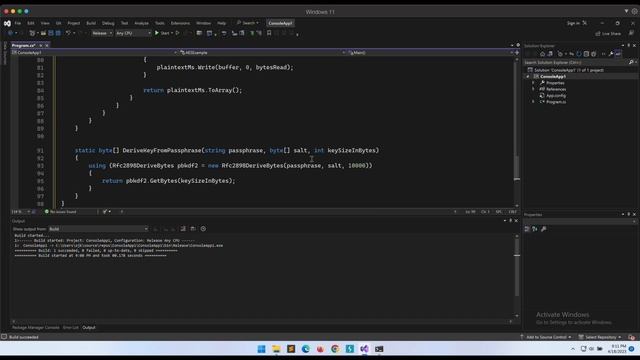This screenshot has width=640, height=360.
Task: Click the Open File toolbar icon
Action: click(43, 33)
